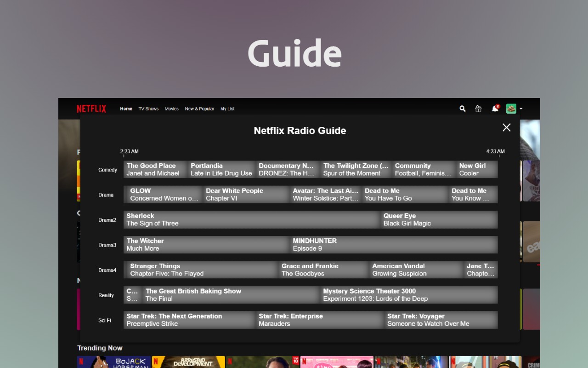The height and width of the screenshot is (368, 588).
Task: Tune to The Great British Baking Show
Action: point(231,295)
